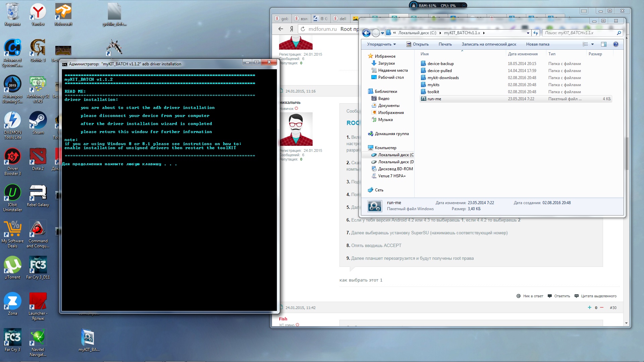Click the Explorer refresh button
The height and width of the screenshot is (362, 644).
536,33
